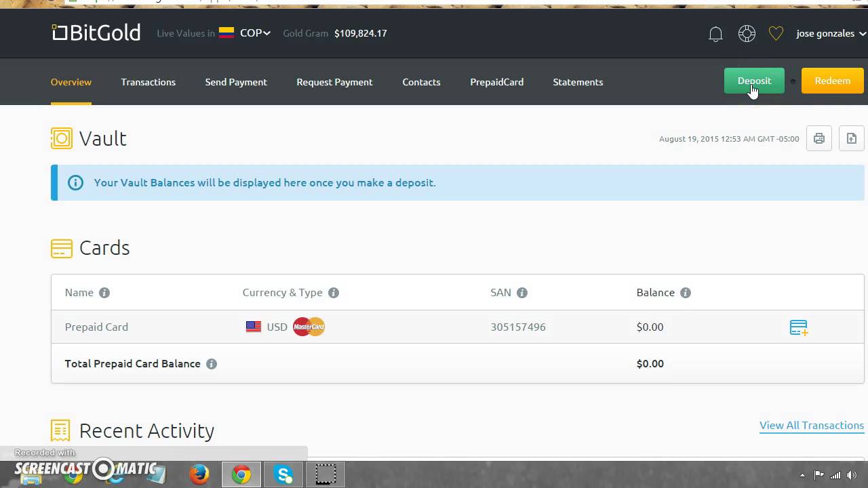Click the screen recorder taskbar icon
The image size is (868, 488).
point(325,474)
